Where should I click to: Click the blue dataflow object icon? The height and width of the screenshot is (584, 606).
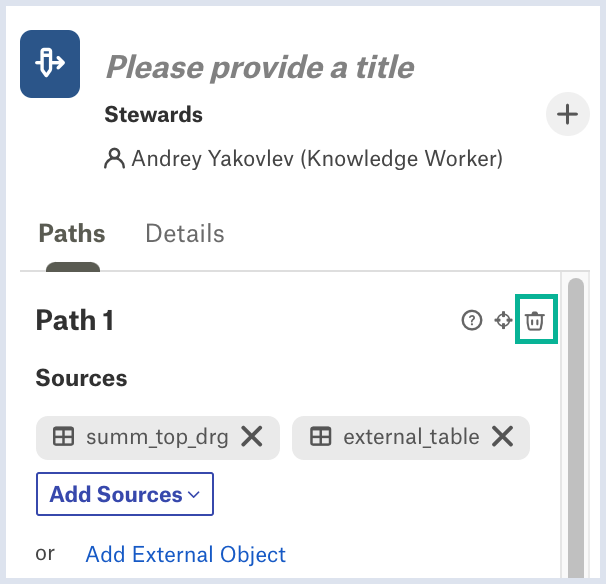50,64
